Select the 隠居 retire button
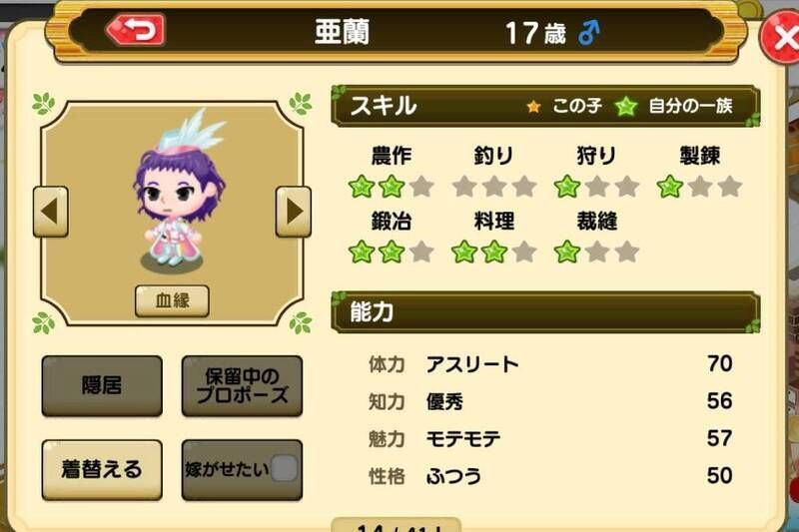 [x=102, y=386]
